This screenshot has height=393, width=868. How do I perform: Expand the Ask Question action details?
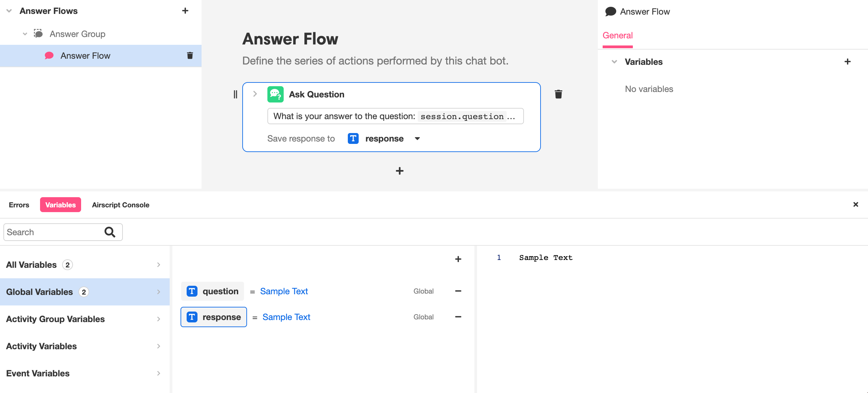coord(255,94)
